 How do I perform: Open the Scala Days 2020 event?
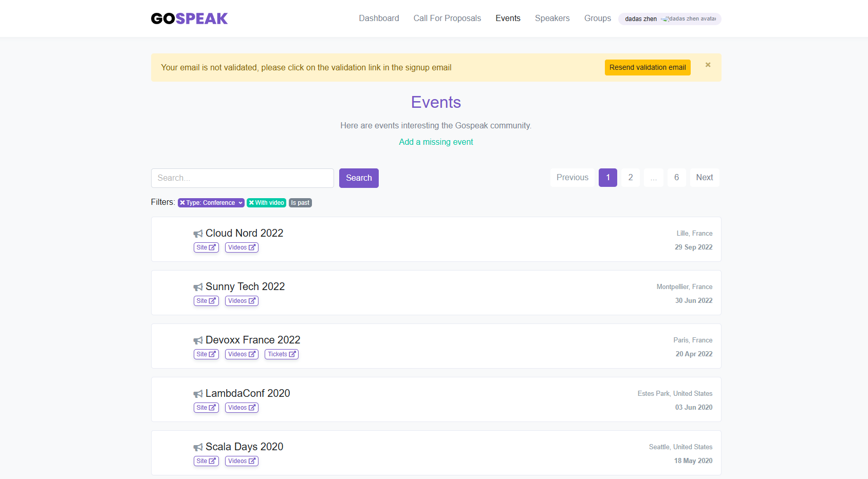tap(245, 447)
